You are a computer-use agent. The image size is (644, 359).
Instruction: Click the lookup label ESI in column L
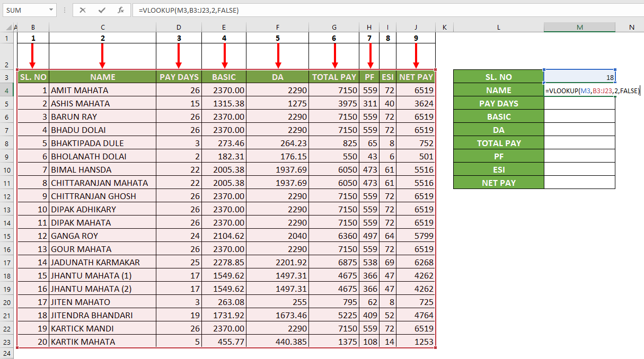(499, 169)
